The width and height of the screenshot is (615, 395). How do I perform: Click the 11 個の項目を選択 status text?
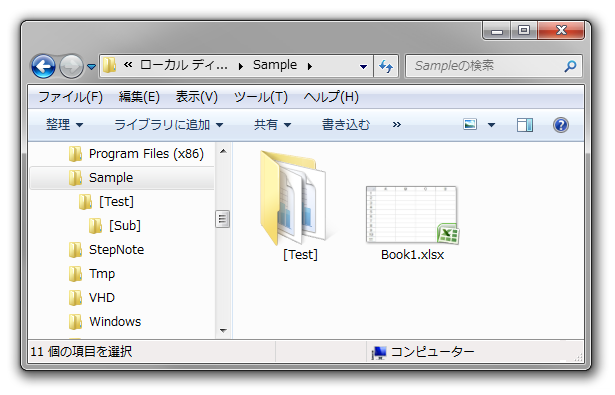[81, 351]
